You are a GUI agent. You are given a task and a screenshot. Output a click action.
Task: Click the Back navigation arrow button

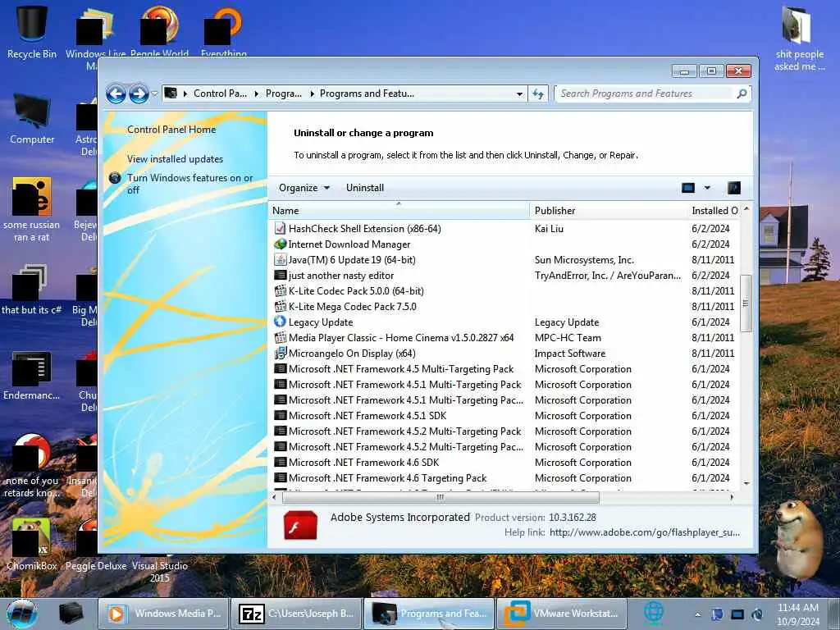(116, 94)
